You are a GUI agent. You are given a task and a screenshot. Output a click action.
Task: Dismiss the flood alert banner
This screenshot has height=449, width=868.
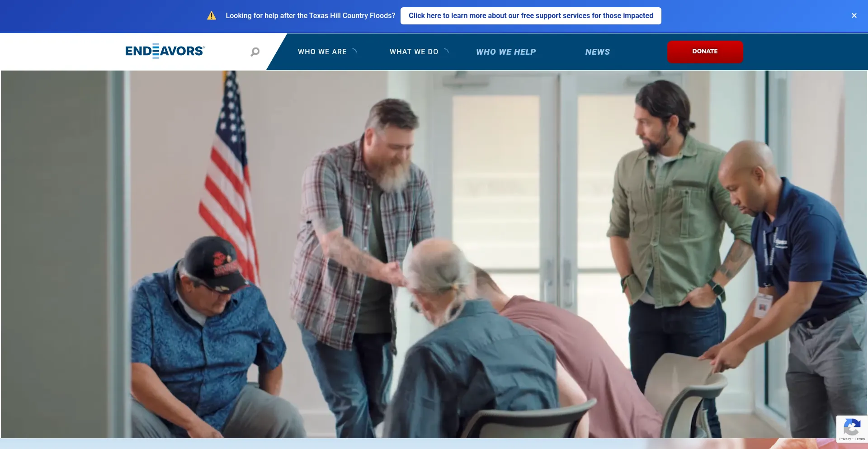click(854, 16)
